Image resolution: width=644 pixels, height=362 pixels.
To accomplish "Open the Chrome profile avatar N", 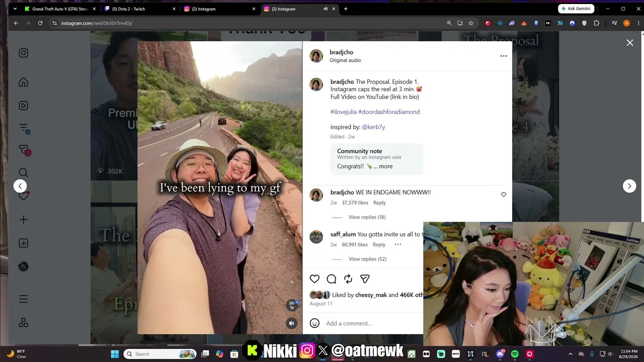I will 626,23.
